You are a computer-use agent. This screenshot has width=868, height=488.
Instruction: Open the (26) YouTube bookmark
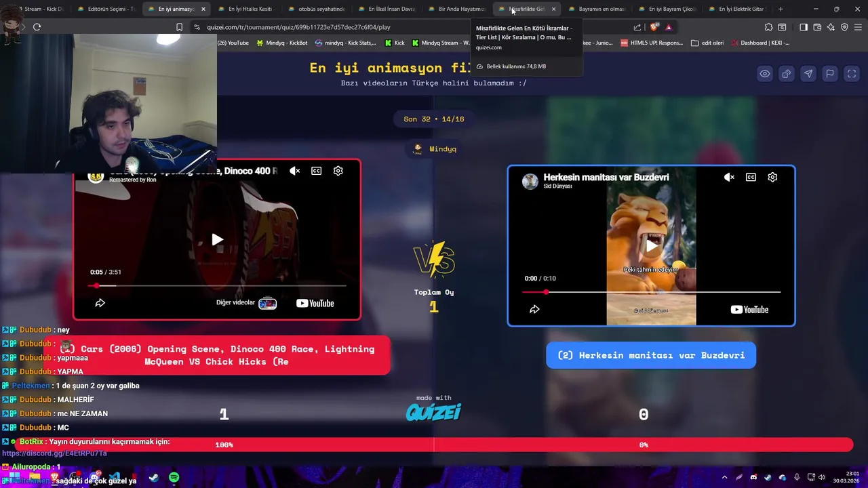click(x=233, y=43)
